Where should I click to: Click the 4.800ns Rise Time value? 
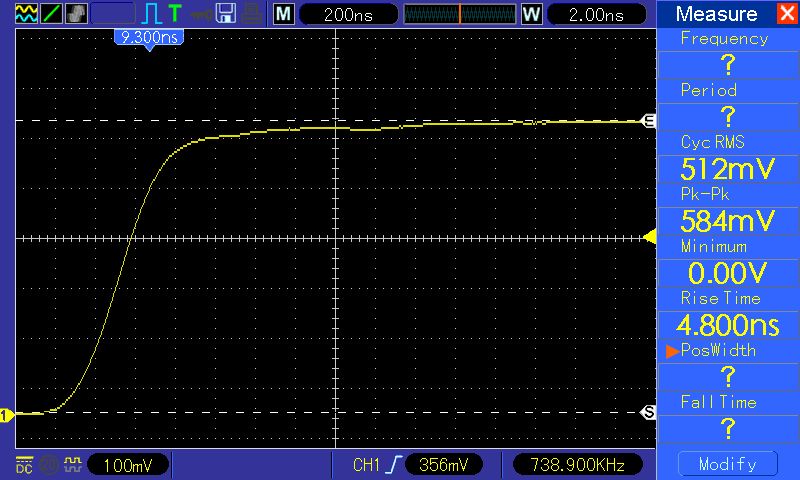click(x=728, y=325)
